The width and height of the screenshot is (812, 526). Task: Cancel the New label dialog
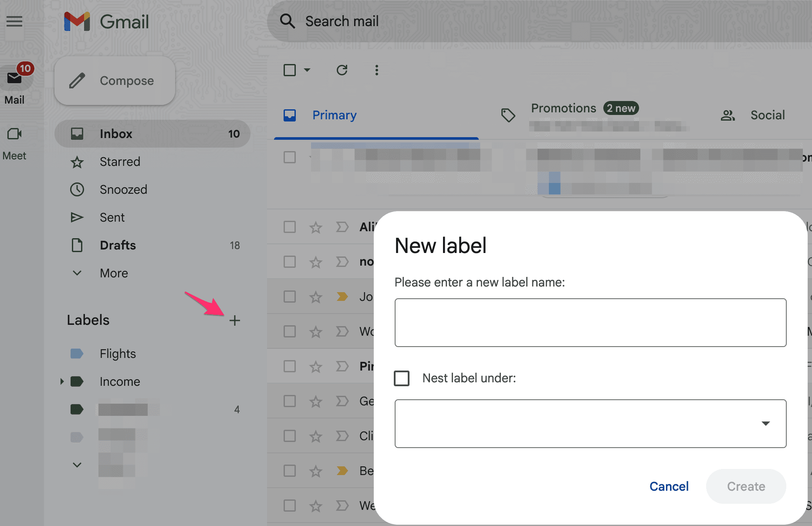669,486
